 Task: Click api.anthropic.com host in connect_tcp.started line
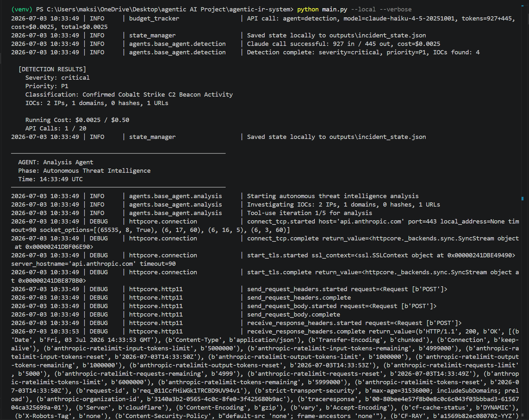(x=370, y=222)
